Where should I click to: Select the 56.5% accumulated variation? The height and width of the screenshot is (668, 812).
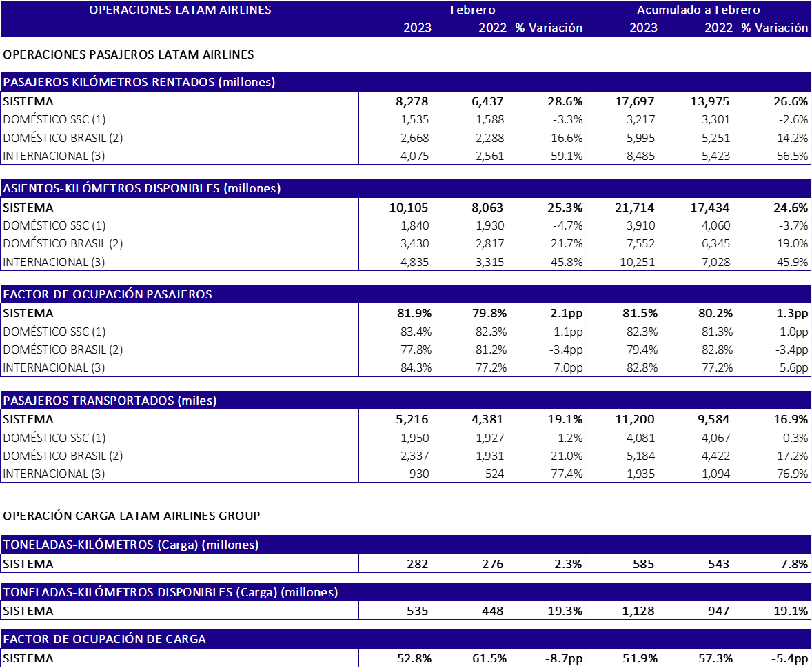tap(792, 156)
